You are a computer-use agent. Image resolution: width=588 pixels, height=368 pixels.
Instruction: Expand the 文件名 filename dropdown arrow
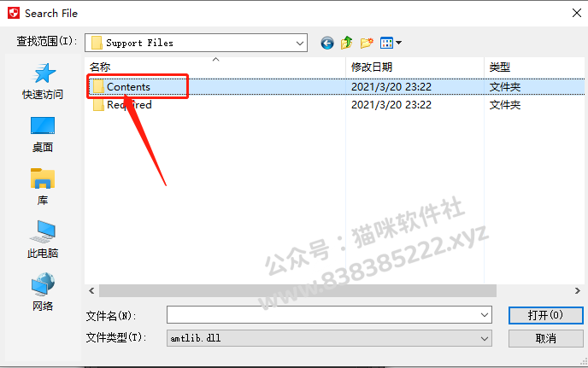[x=484, y=315]
